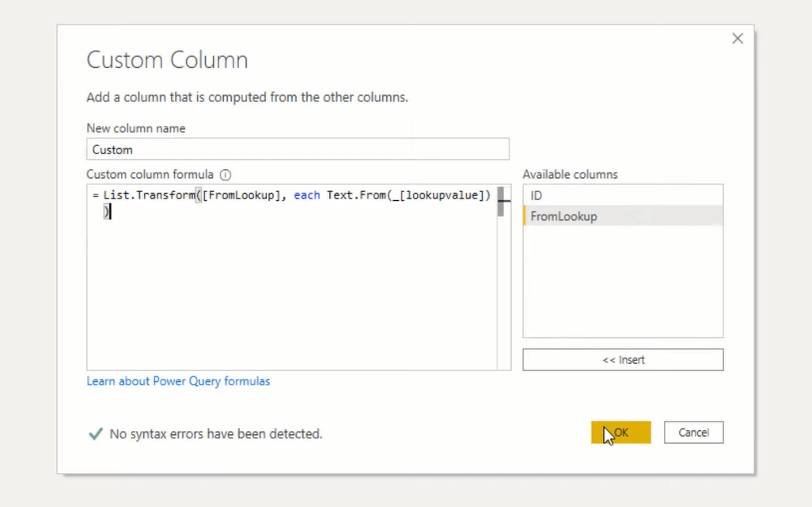Click 'List.Transform' in the formula
The height and width of the screenshot is (507, 812).
pyautogui.click(x=149, y=195)
